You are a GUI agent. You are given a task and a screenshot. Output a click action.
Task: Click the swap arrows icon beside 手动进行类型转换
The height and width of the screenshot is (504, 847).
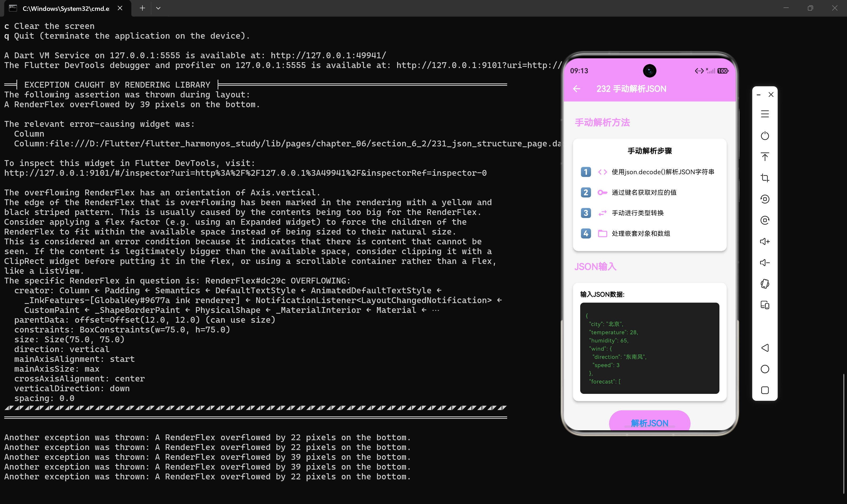coord(602,213)
